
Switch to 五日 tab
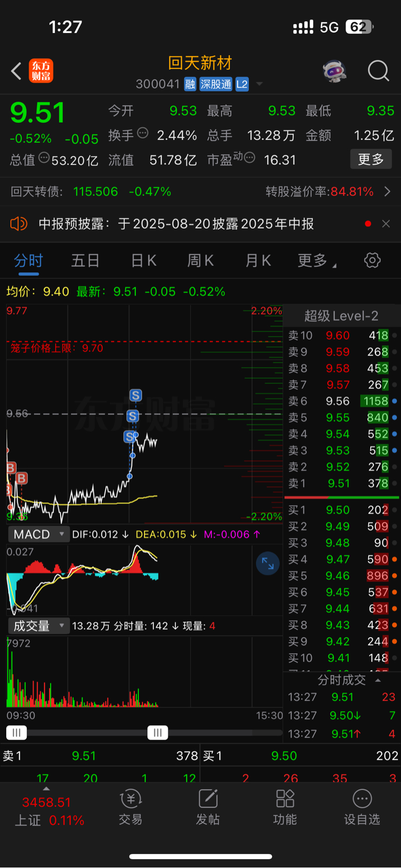point(85,260)
